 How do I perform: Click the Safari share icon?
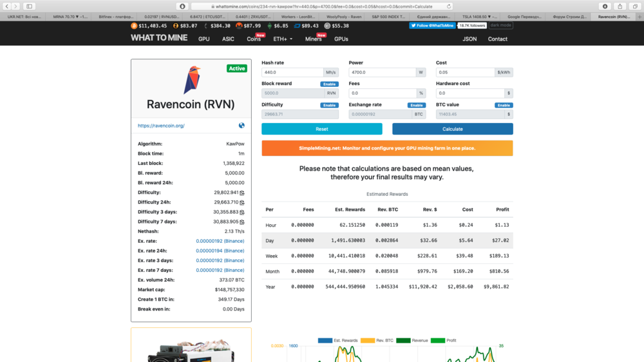(x=620, y=6)
